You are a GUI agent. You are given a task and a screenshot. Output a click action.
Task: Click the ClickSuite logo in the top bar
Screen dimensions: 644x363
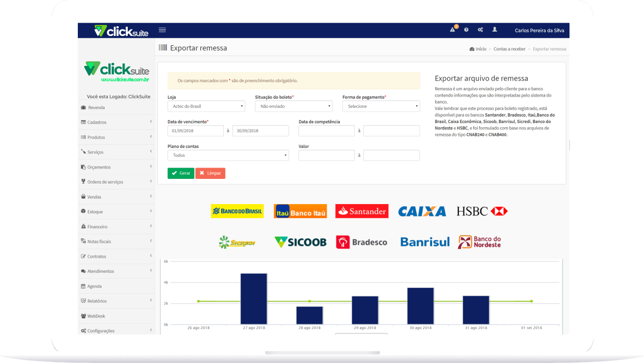(x=120, y=31)
